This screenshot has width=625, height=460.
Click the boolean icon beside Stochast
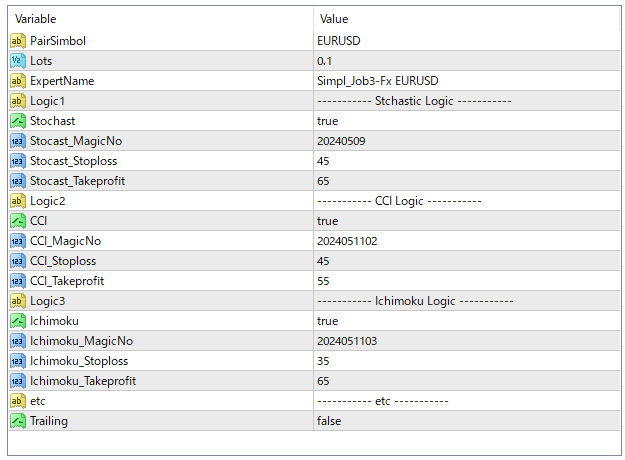(17, 121)
